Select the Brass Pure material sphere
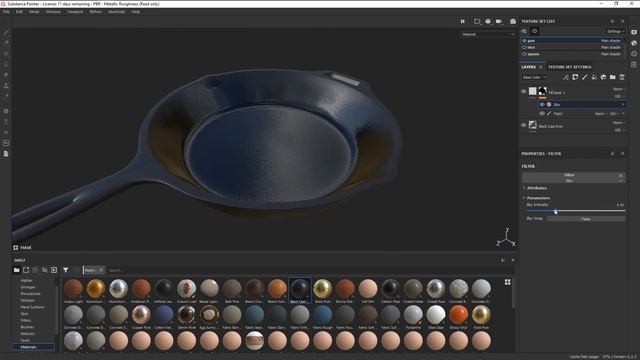This screenshot has height=360, width=640. [x=322, y=290]
